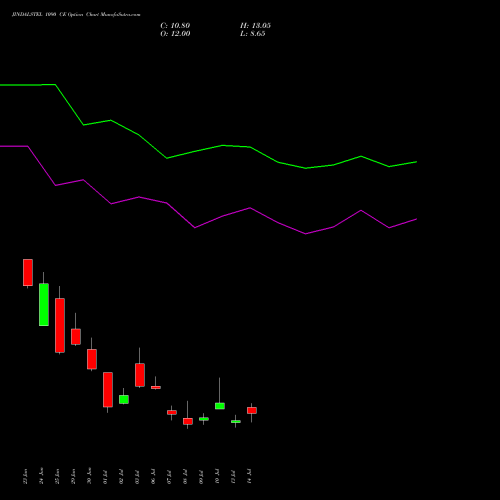Click the 06 Jul date label

[x=153, y=477]
